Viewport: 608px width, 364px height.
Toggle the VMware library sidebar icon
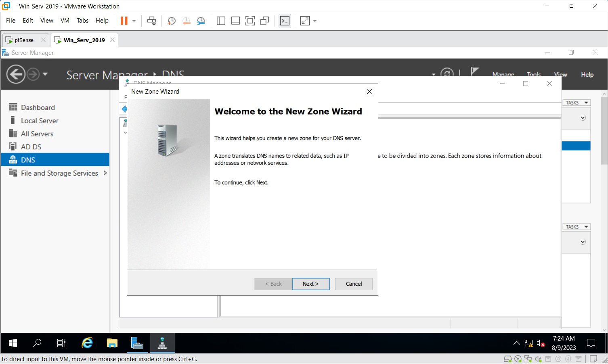221,21
